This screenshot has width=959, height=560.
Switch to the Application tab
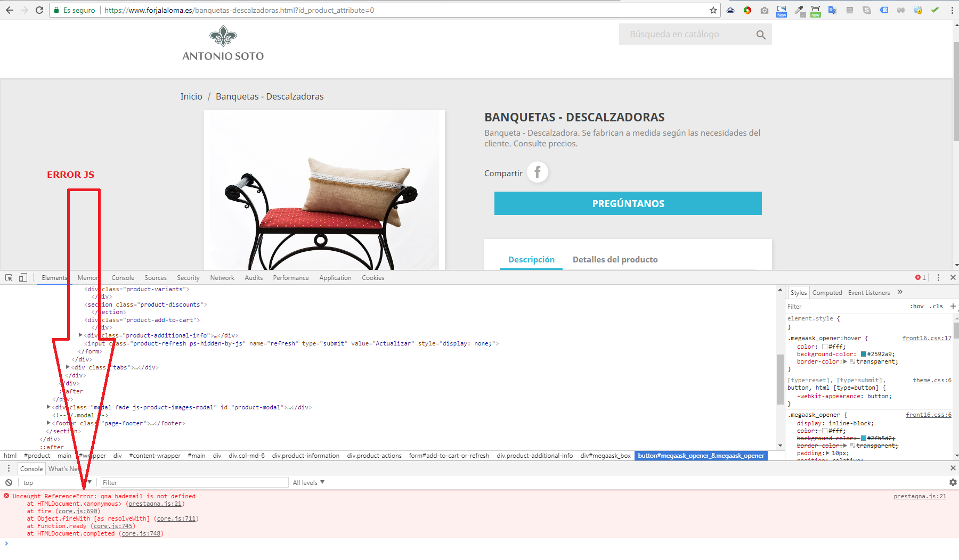point(335,277)
